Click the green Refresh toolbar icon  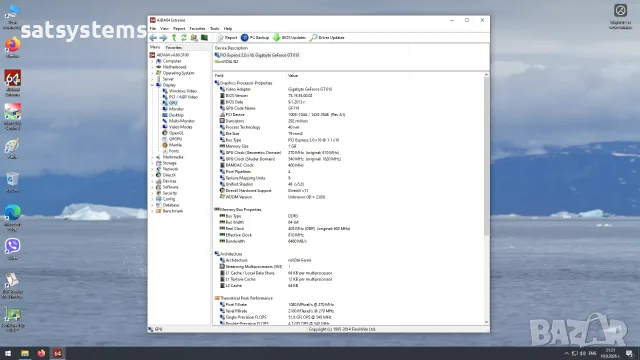184,38
